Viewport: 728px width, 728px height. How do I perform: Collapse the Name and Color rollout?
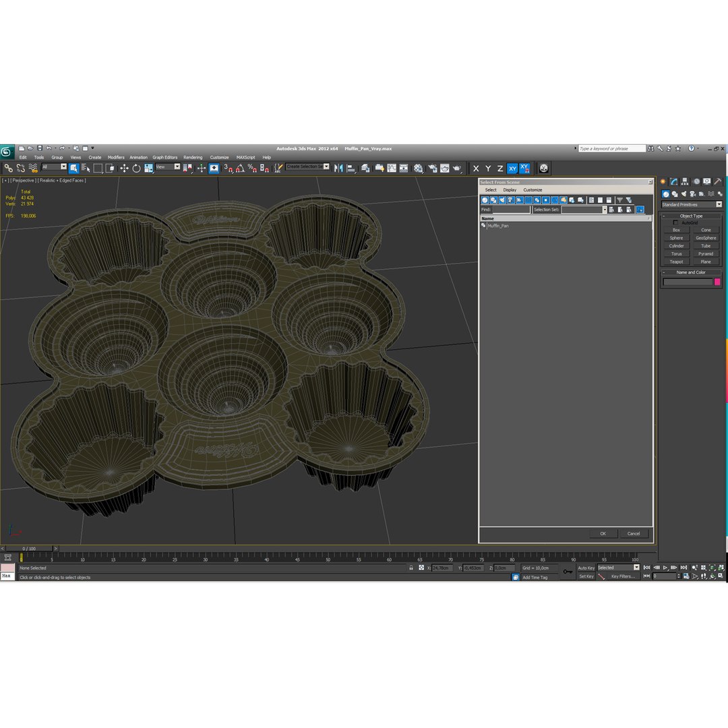pyautogui.click(x=691, y=272)
